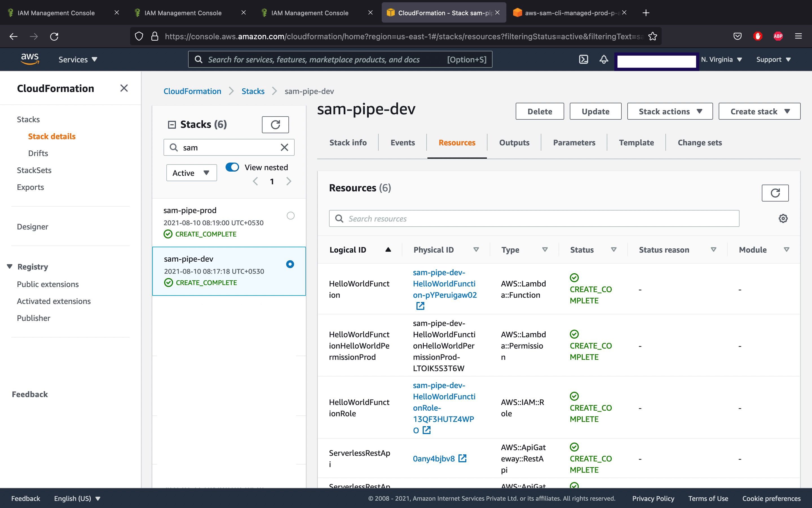The height and width of the screenshot is (508, 812).
Task: Click the Delete stack button
Action: (540, 111)
